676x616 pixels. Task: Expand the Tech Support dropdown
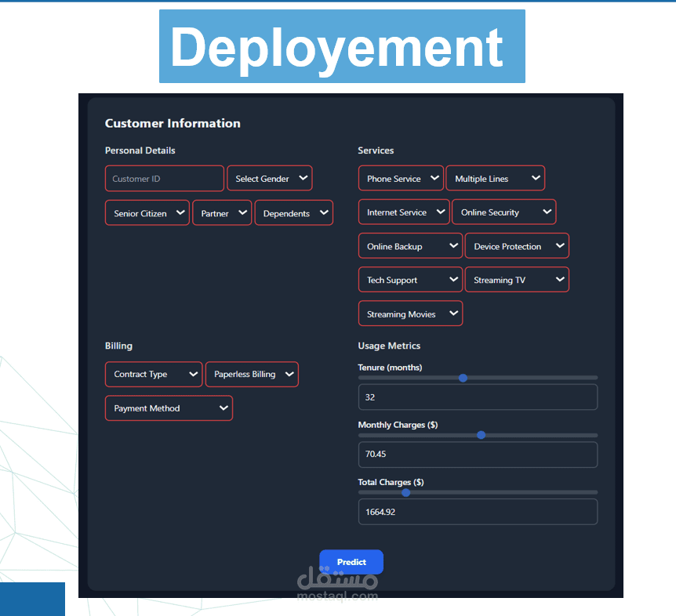click(x=410, y=280)
